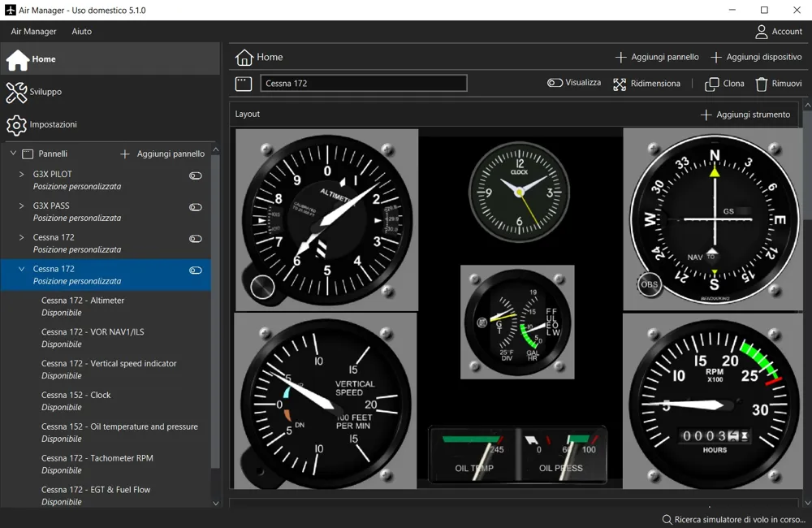Collapse the Pannelli tree section

14,154
